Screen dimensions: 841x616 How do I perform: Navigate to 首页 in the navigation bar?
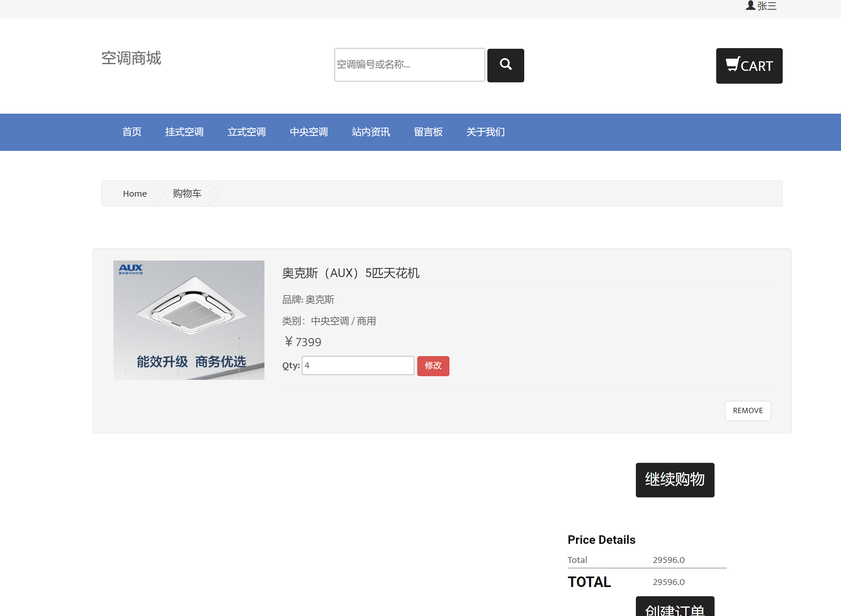(x=132, y=132)
